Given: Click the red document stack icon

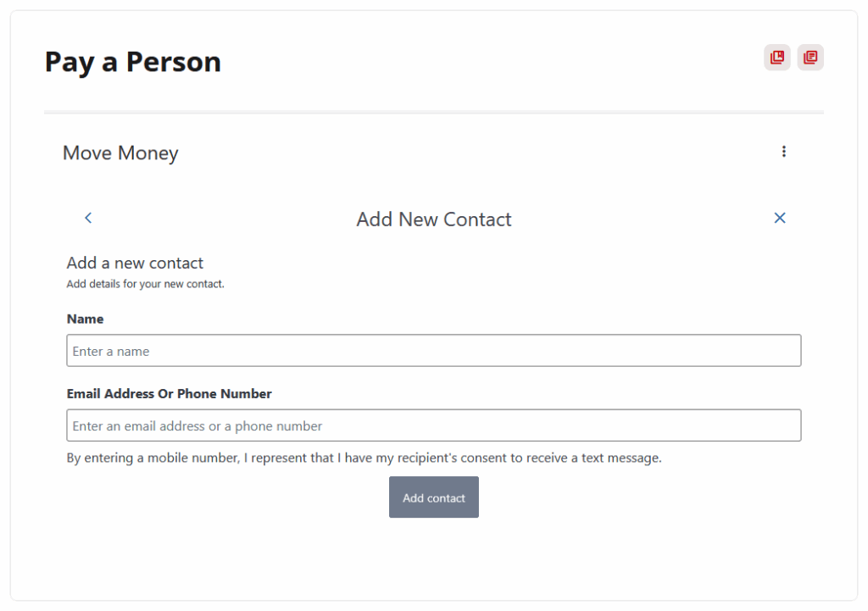Looking at the screenshot, I should 810,58.
